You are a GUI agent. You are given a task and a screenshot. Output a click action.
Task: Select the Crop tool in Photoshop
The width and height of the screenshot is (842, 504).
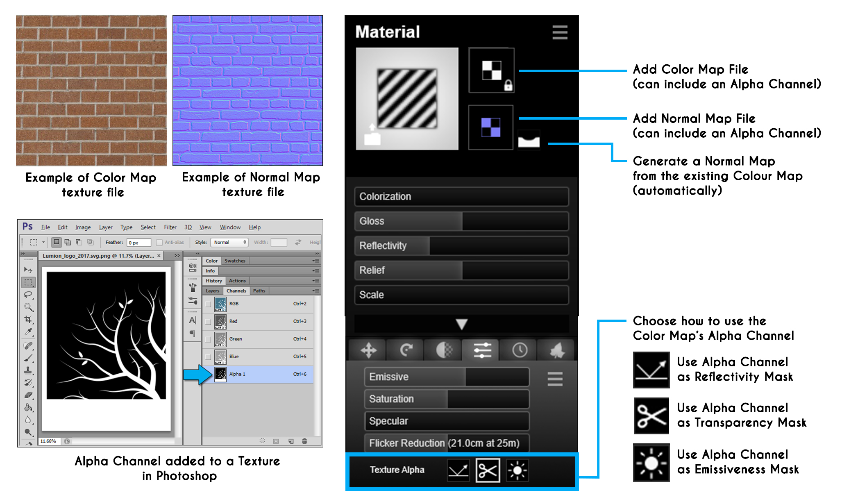pos(28,319)
